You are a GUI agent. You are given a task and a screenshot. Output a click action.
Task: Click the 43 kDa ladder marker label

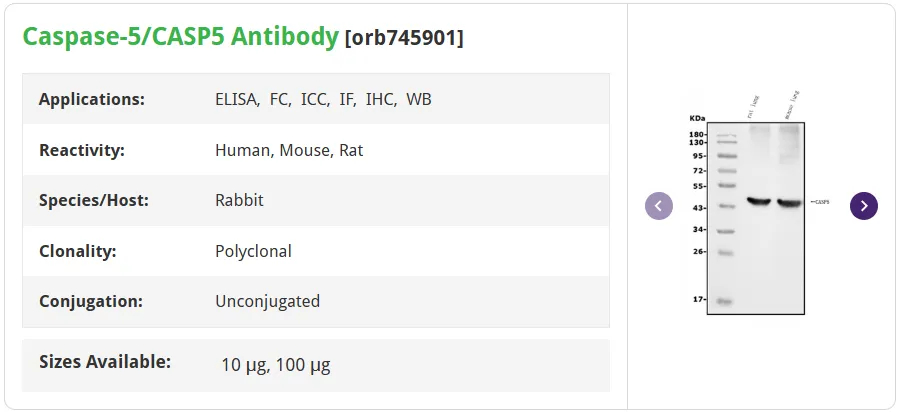coord(695,208)
